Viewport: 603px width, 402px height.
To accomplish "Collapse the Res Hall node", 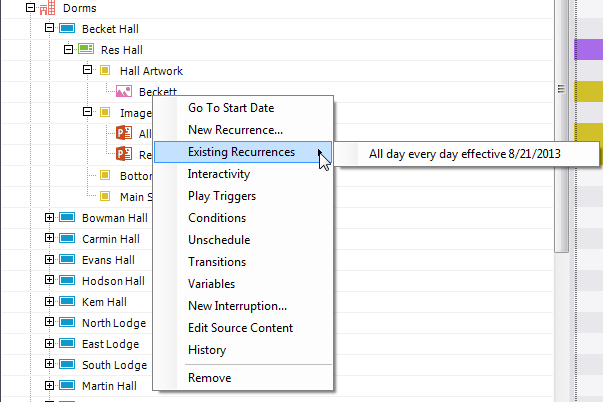I will tap(68, 49).
